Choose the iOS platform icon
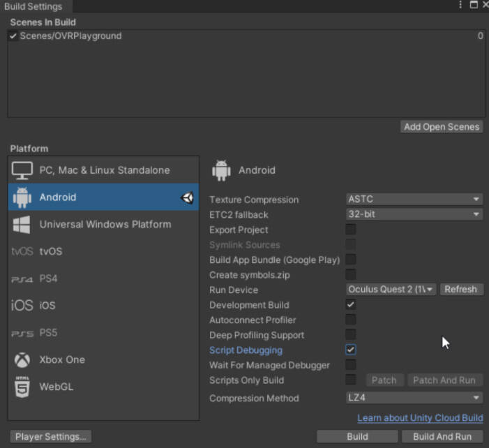This screenshot has height=448, width=489. point(22,306)
